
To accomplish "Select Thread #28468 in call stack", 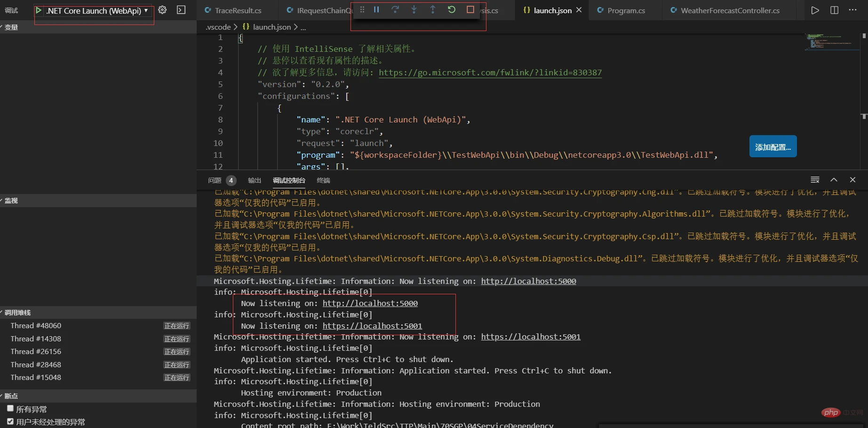I will [98, 364].
